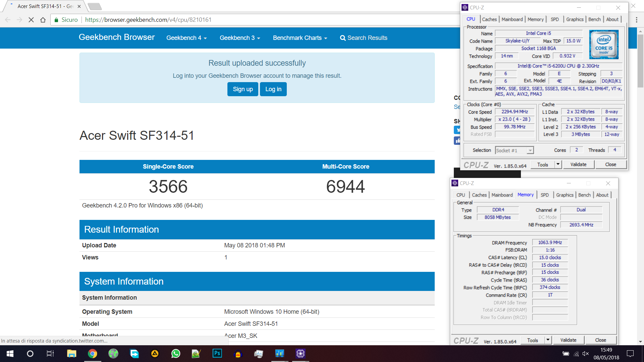Viewport: 644px width, 362px height.
Task: Click the Log in button
Action: click(273, 89)
